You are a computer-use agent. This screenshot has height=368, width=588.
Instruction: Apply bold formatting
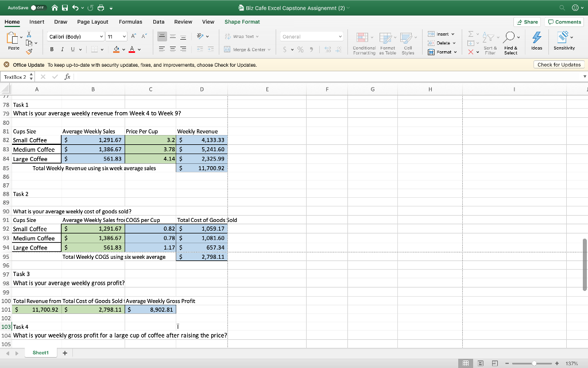click(51, 49)
